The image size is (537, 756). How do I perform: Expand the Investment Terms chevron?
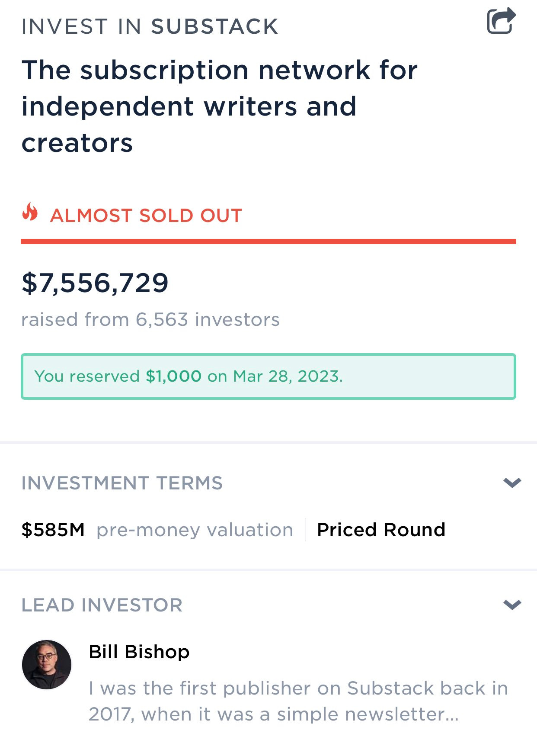(x=512, y=483)
